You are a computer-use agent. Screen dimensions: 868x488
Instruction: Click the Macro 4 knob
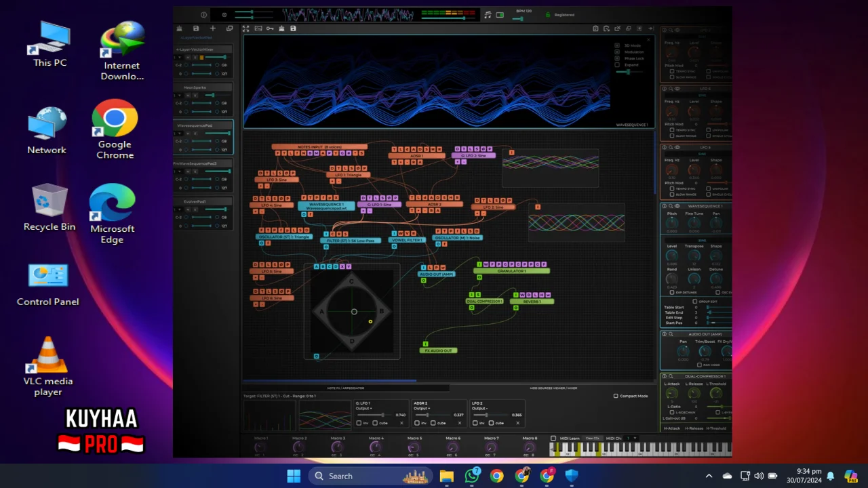(376, 447)
